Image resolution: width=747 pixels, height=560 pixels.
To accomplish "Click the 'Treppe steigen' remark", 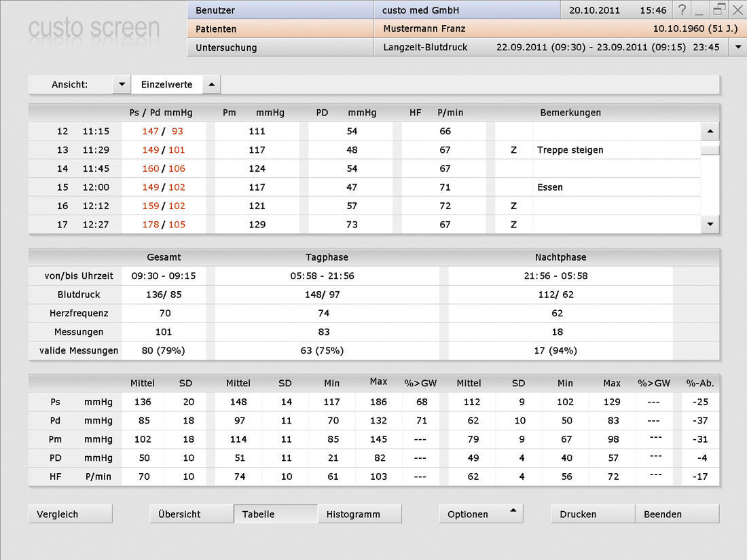I will (570, 150).
